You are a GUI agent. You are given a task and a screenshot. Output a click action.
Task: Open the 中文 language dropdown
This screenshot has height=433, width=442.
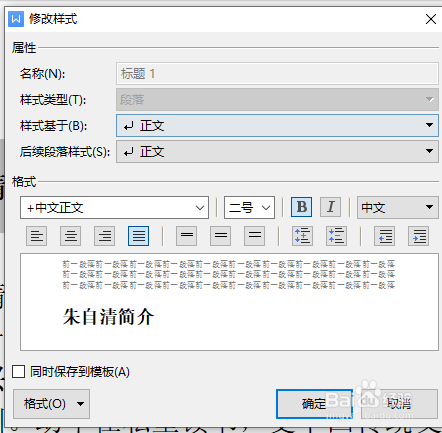pyautogui.click(x=398, y=207)
